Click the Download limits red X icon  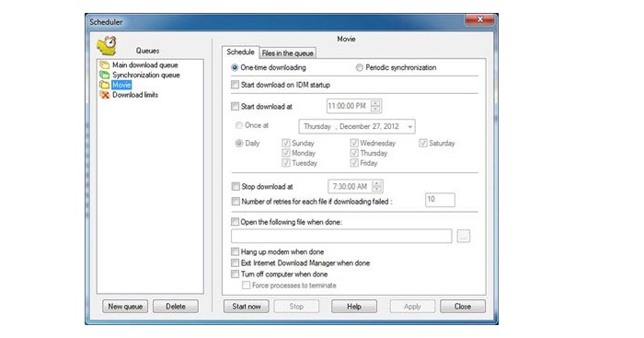tap(104, 95)
